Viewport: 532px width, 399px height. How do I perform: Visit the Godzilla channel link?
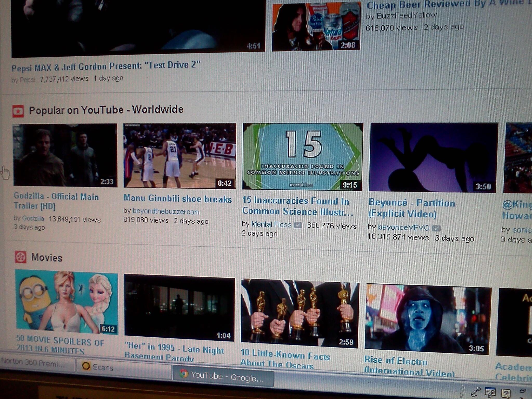33,218
